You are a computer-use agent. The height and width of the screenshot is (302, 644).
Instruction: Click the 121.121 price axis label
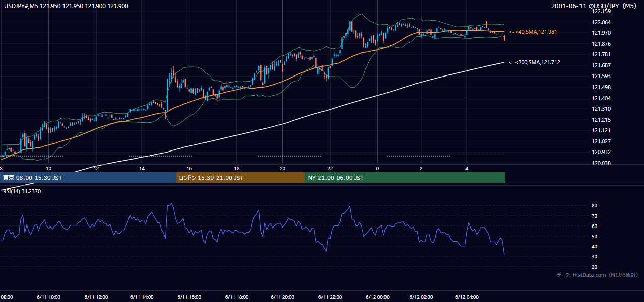[601, 130]
